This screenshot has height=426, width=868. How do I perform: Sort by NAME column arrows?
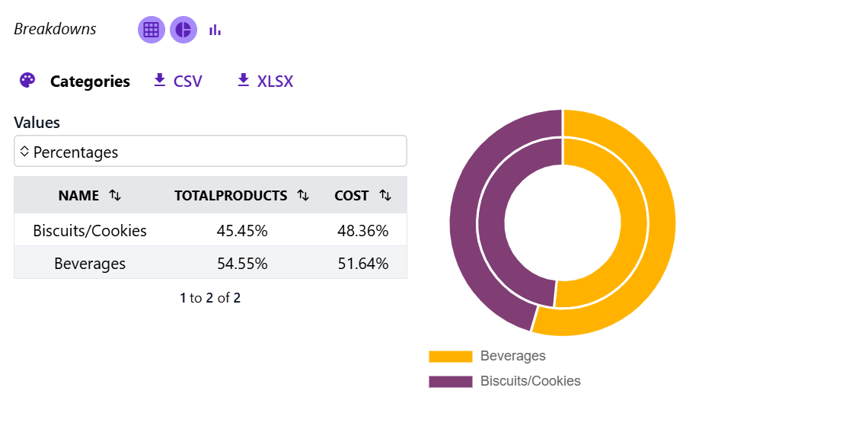click(115, 196)
